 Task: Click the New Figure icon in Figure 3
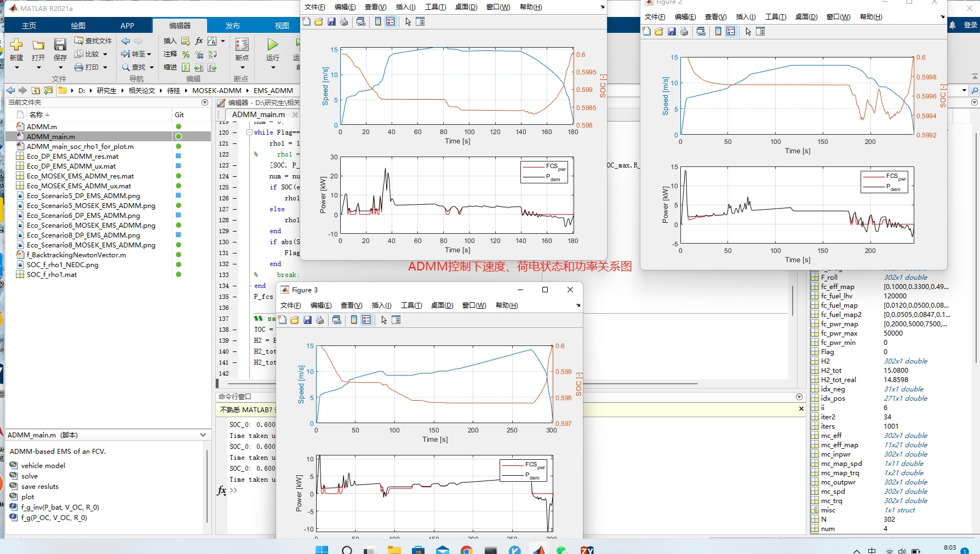click(282, 320)
